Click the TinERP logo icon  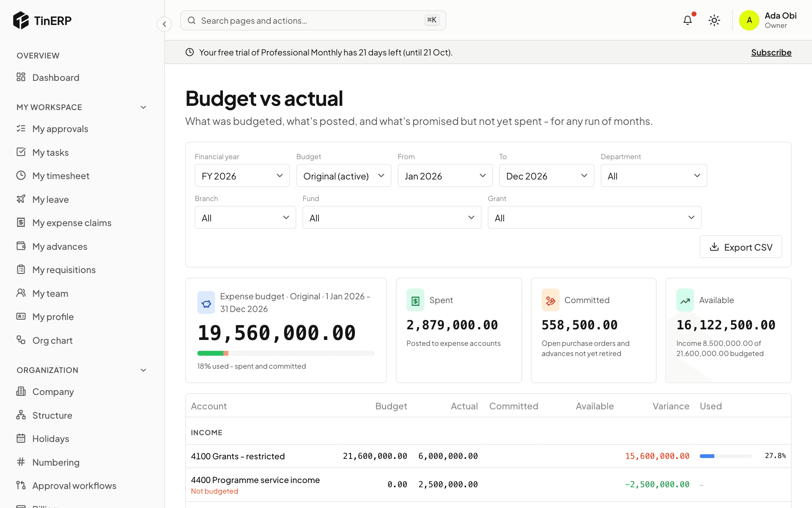click(21, 20)
